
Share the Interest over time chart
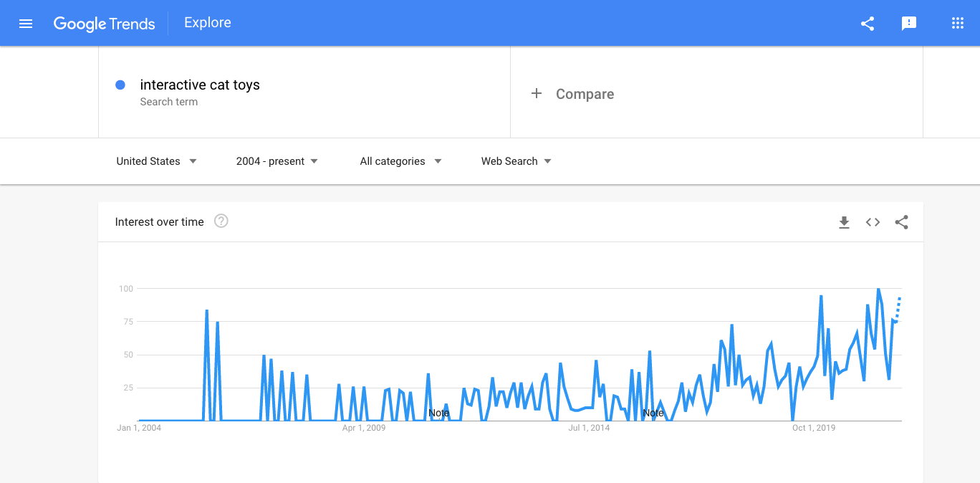[901, 222]
